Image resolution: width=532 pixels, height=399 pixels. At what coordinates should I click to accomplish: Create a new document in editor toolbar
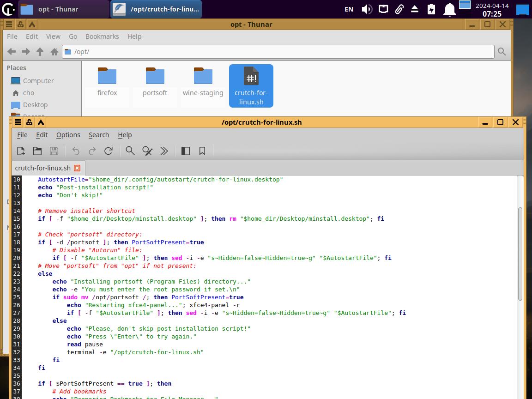[21, 151]
